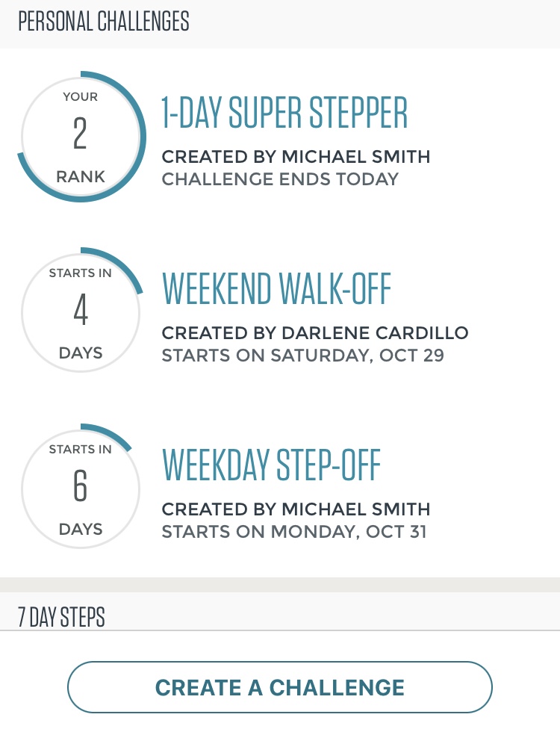Select the 7 Day Steps section header

coord(61,617)
